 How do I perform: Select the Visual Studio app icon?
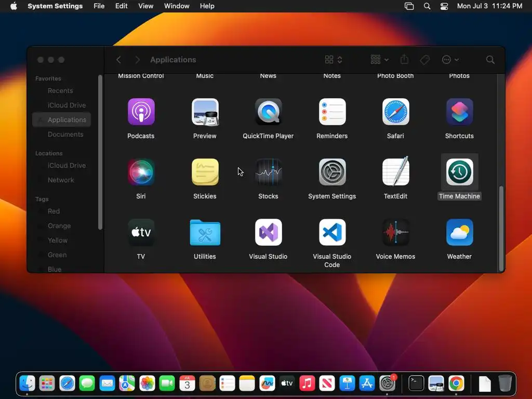269,232
